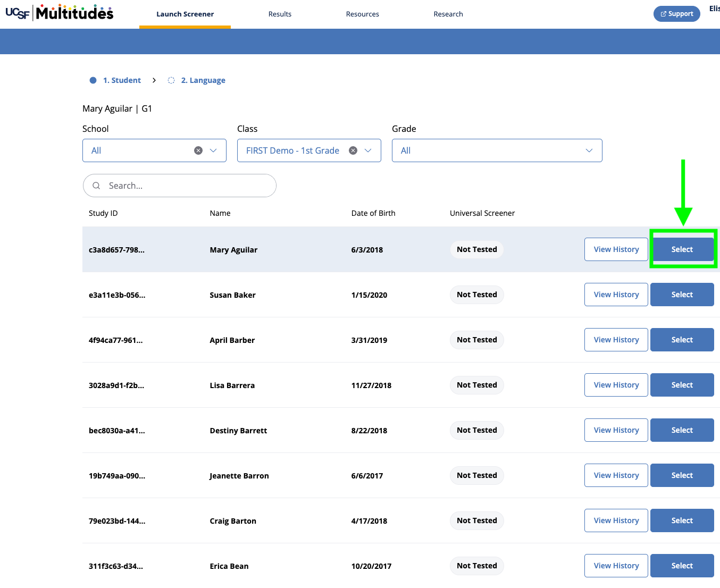720x588 pixels.
Task: Select Mary Aguilar for screening
Action: (682, 249)
